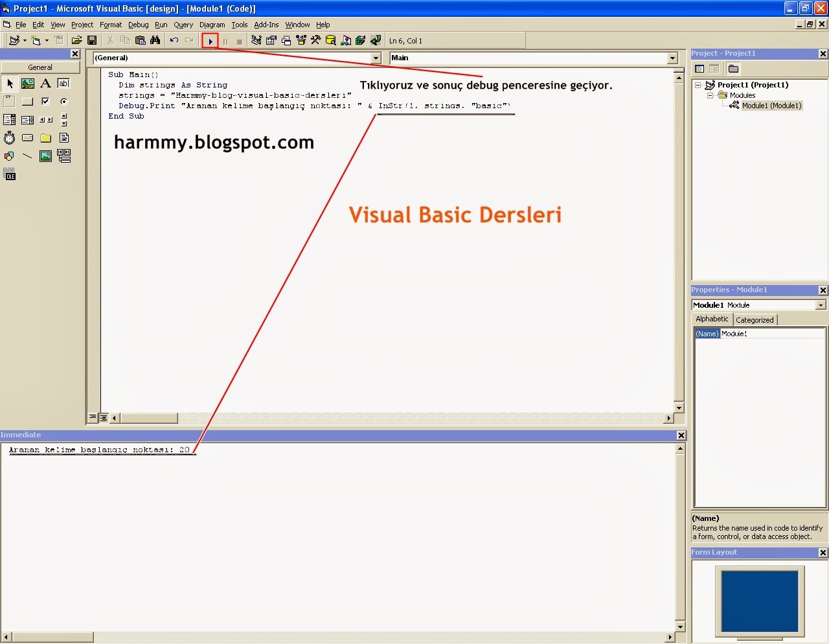Image resolution: width=829 pixels, height=644 pixels.
Task: Select the CheckBox control in the toolbox
Action: point(45,101)
